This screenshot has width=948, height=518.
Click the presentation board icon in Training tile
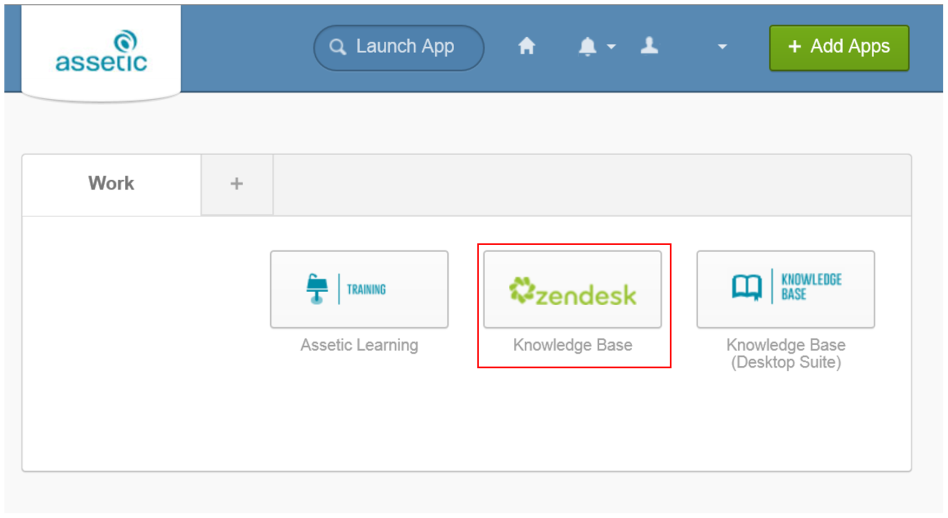tap(317, 289)
